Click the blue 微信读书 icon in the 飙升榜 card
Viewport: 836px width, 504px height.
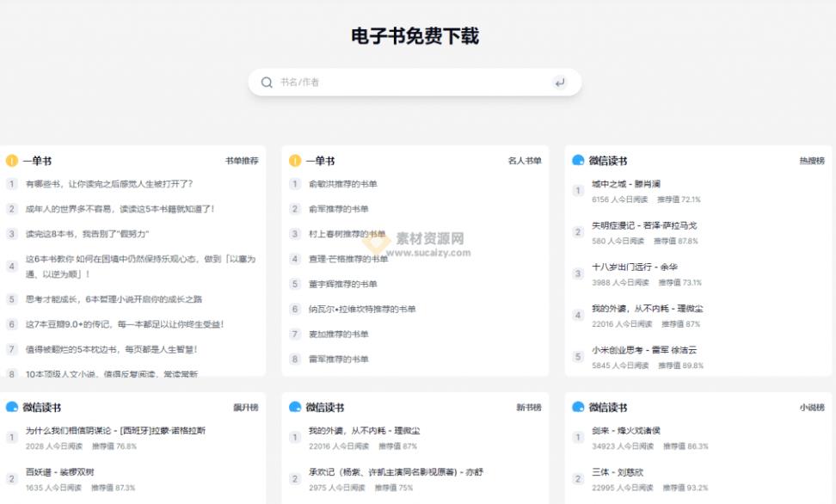pos(12,407)
